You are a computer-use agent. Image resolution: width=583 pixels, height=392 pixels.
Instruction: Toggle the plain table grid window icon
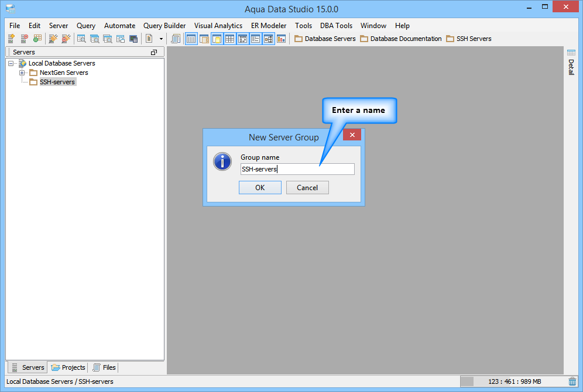point(230,38)
